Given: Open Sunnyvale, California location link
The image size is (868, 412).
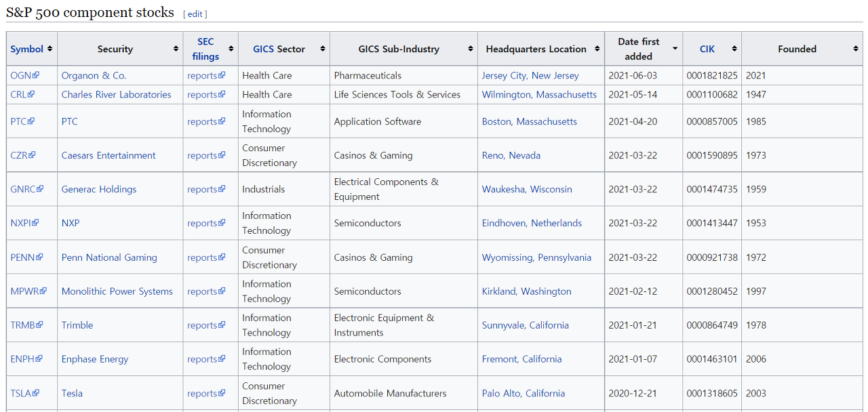Looking at the screenshot, I should coord(525,325).
